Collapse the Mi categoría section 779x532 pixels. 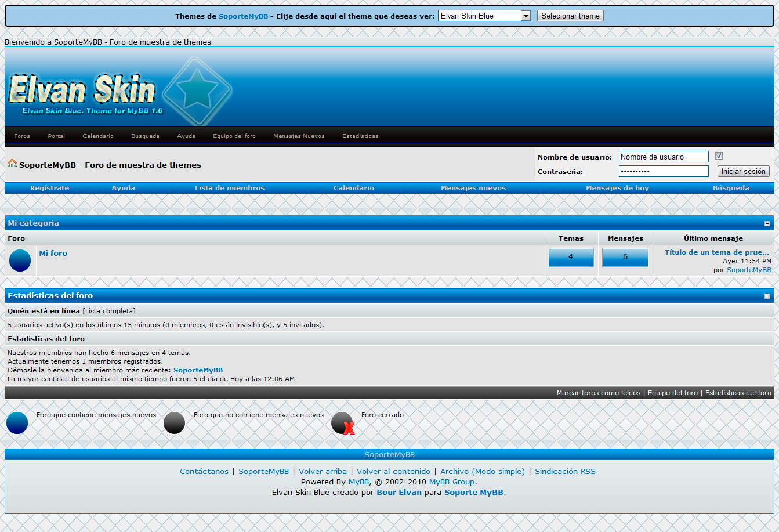tap(767, 223)
